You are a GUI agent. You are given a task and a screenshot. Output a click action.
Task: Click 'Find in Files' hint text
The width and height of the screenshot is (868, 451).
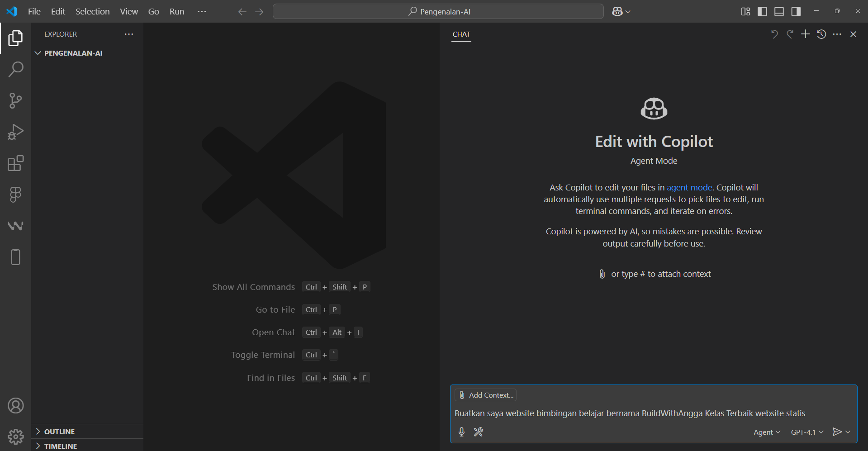pyautogui.click(x=271, y=378)
